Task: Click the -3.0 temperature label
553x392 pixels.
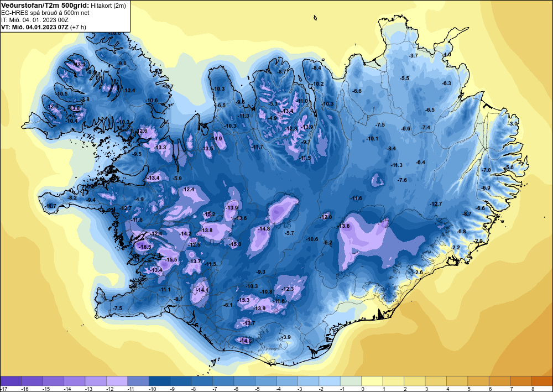Action: pyautogui.click(x=513, y=124)
